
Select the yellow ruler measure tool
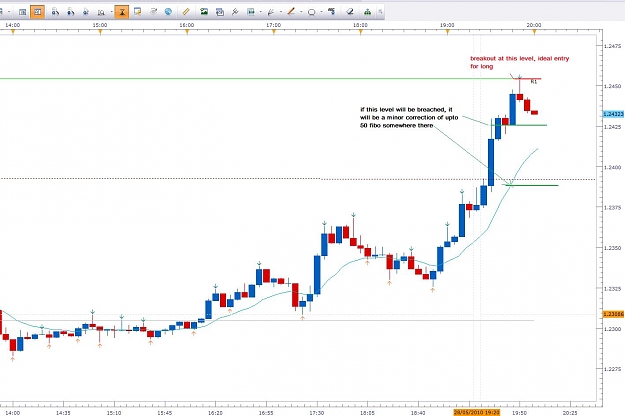pos(186,12)
